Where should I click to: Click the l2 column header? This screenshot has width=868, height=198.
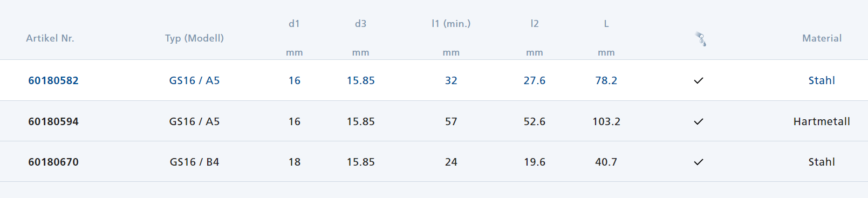[535, 24]
